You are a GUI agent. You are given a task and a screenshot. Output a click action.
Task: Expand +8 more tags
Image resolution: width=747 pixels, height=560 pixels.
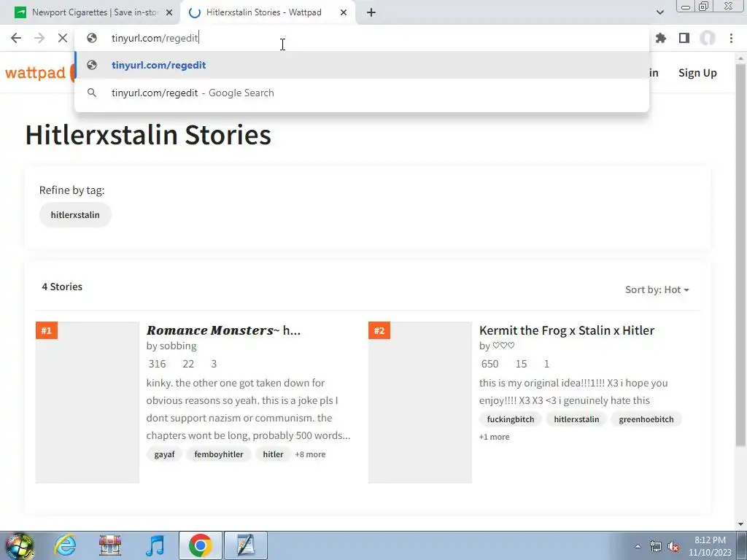click(310, 454)
